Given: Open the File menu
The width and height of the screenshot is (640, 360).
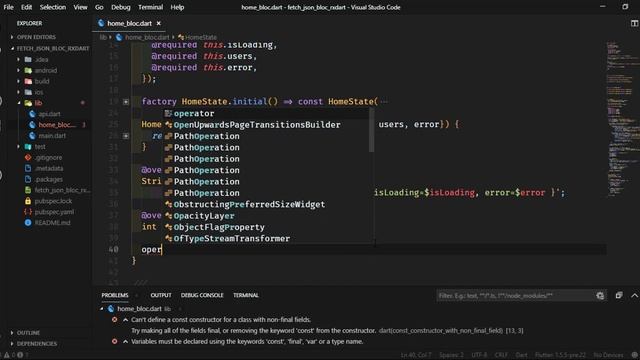Looking at the screenshot, I should coord(8,7).
